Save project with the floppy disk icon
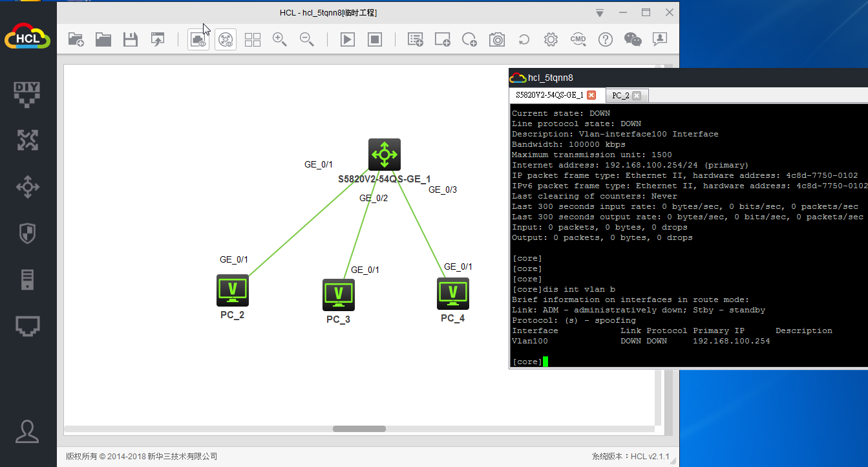Screen dimensions: 868x467 point(131,39)
